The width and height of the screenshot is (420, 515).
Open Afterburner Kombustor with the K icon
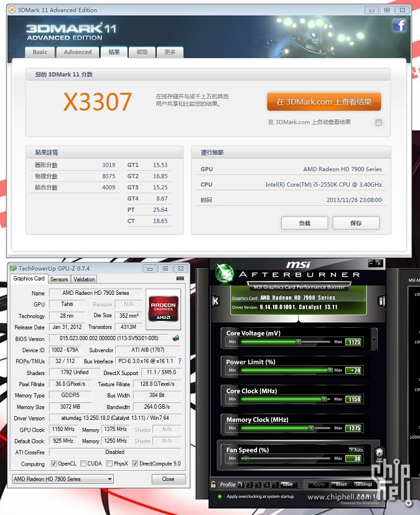215,301
